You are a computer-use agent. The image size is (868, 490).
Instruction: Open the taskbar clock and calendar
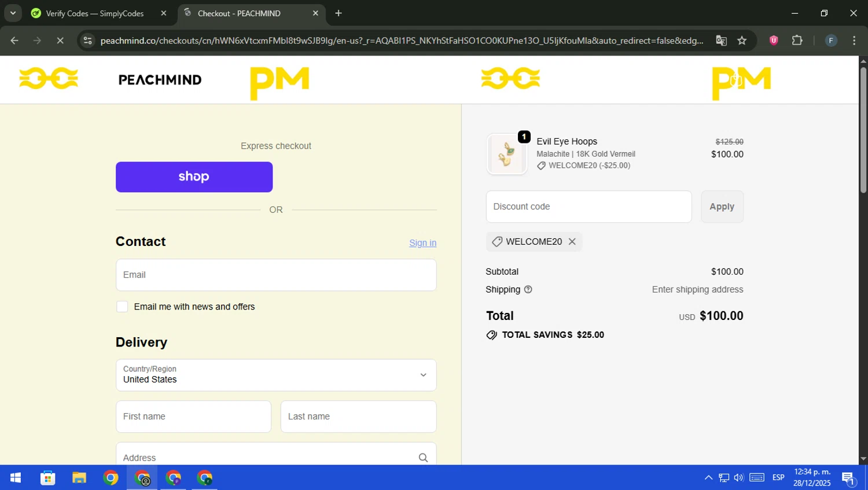[812, 478]
